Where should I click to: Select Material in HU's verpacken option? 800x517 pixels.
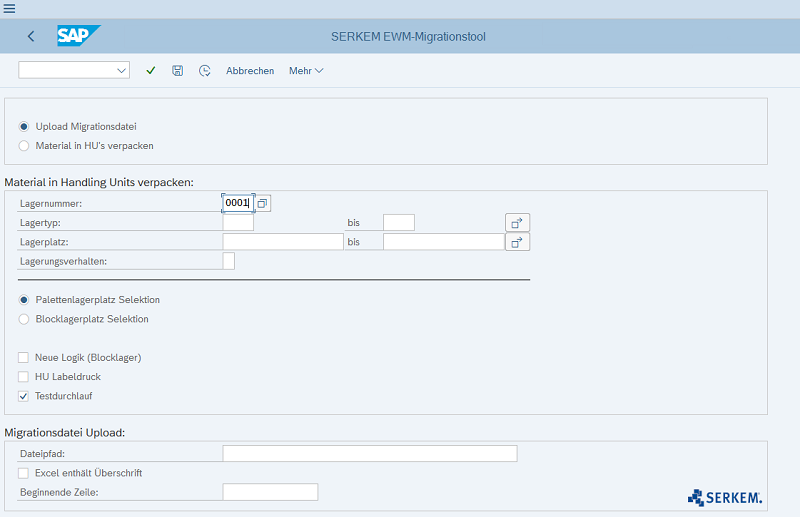coord(23,146)
